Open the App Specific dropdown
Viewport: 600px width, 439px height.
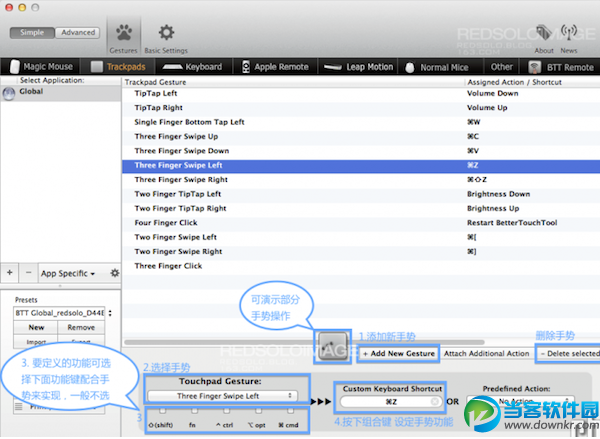68,273
